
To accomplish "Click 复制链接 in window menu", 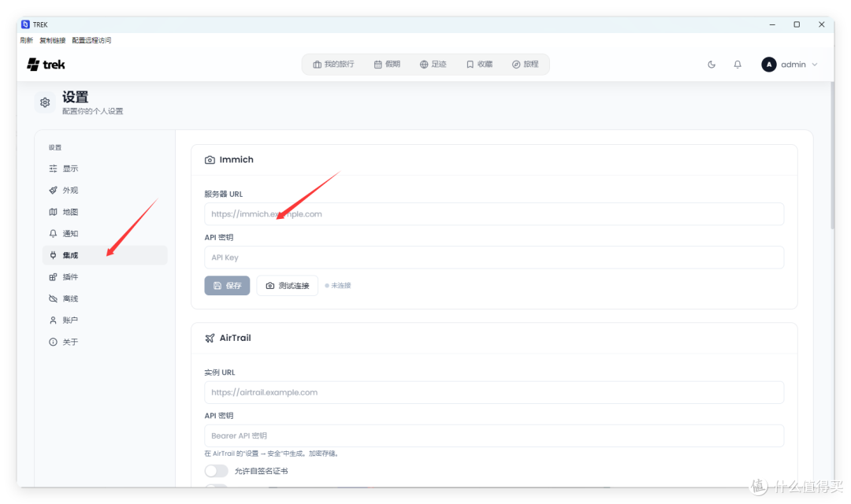I will point(53,40).
